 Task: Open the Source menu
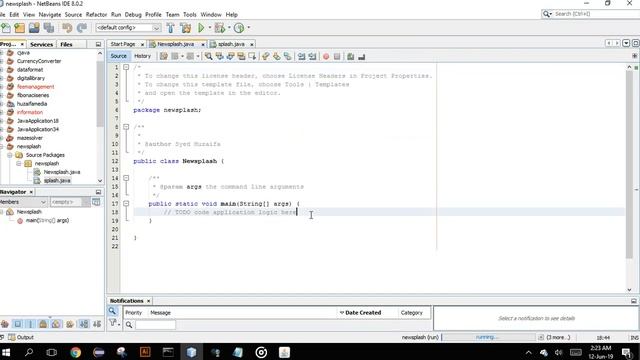tap(73, 14)
